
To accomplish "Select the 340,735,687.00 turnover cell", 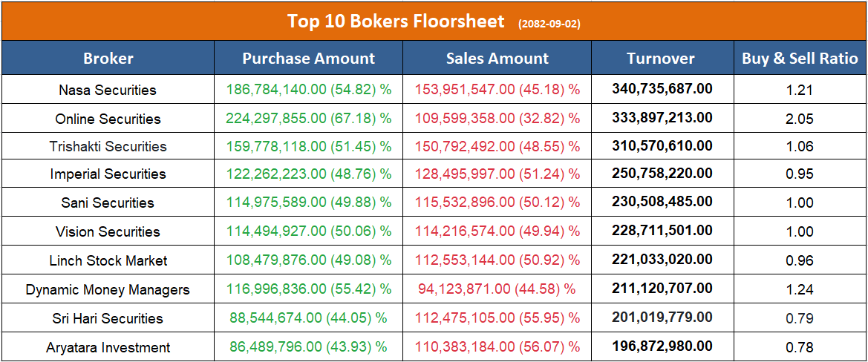I will [662, 89].
